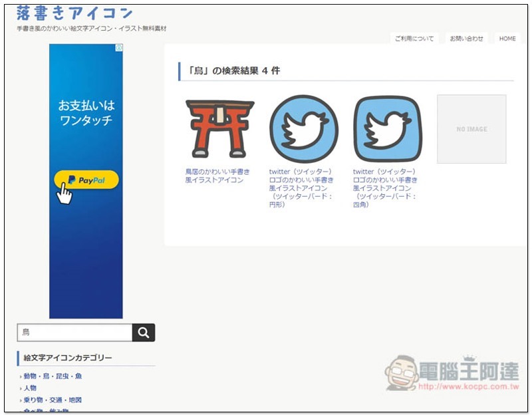Open the ご利用について tab
Screen dimensions: 532x417
point(414,39)
